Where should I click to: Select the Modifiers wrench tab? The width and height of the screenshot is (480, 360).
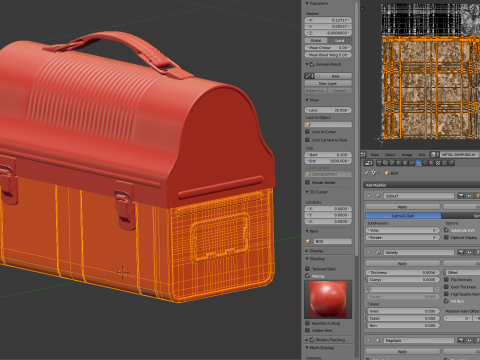(418, 163)
